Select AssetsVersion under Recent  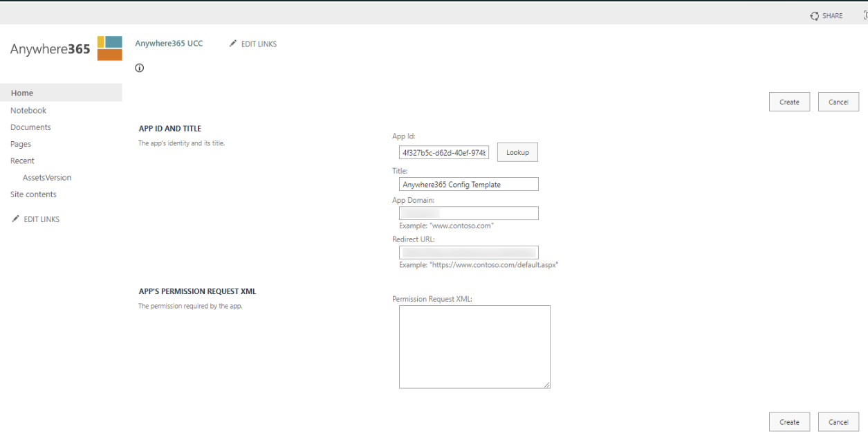tap(47, 177)
